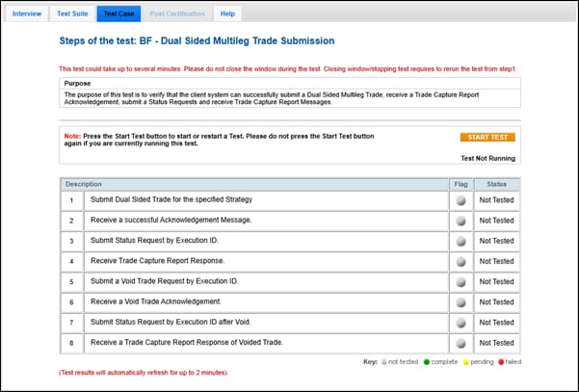Viewport: 579px width, 392px height.
Task: Switch to the Test Suite tab
Action: [73, 14]
